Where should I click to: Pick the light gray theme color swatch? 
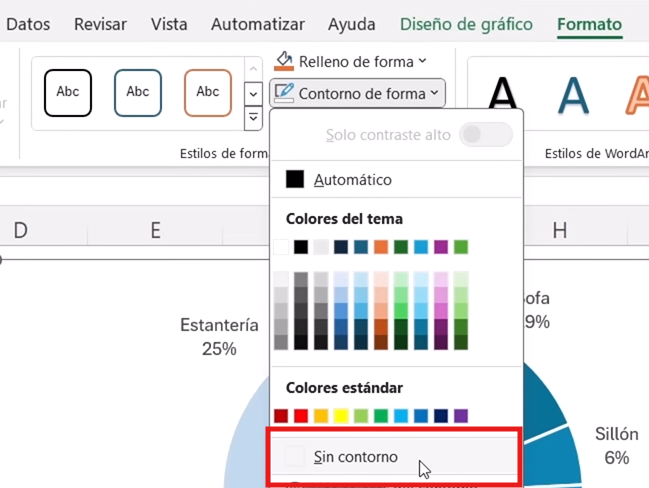321,247
